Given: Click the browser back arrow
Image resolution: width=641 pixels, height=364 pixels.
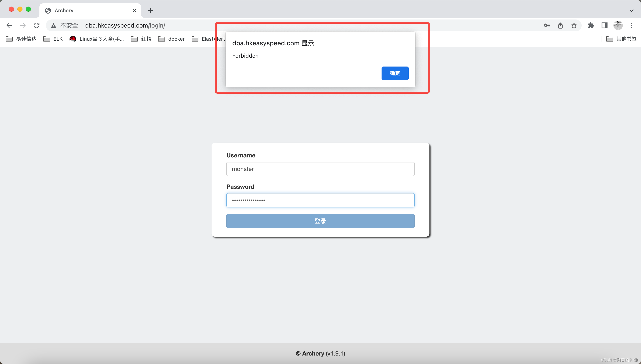Looking at the screenshot, I should point(9,25).
